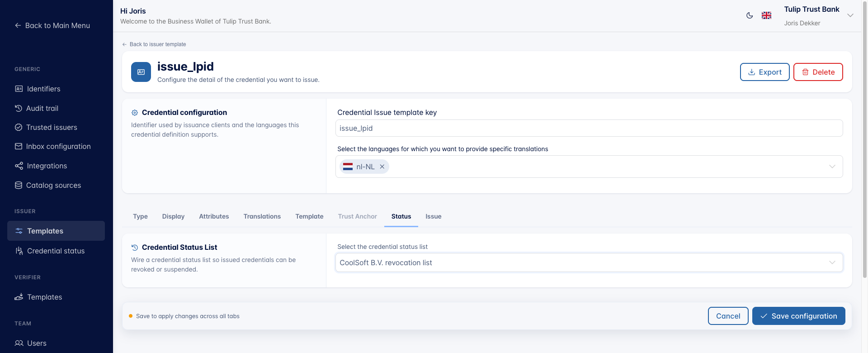The width and height of the screenshot is (868, 353).
Task: Click the Delete button
Action: [x=818, y=72]
